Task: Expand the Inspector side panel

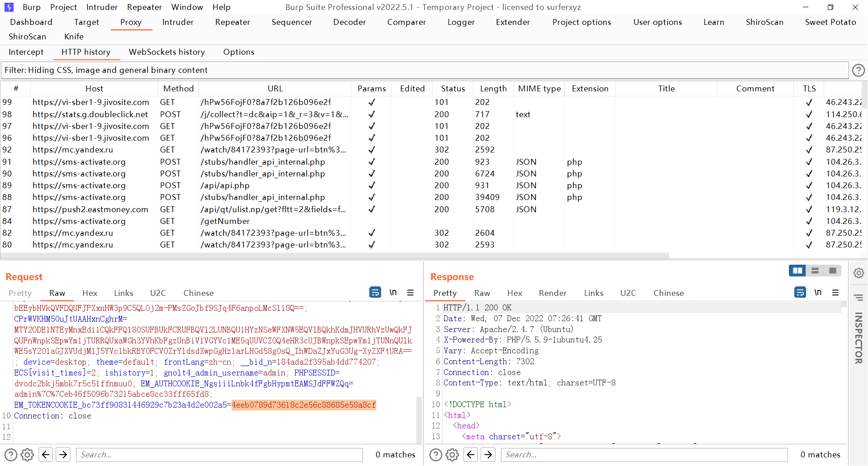Action: tap(859, 338)
